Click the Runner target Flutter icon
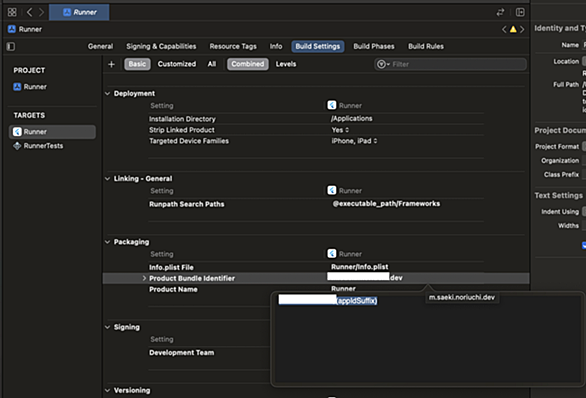Screen dimensions: 586x398 pyautogui.click(x=17, y=132)
